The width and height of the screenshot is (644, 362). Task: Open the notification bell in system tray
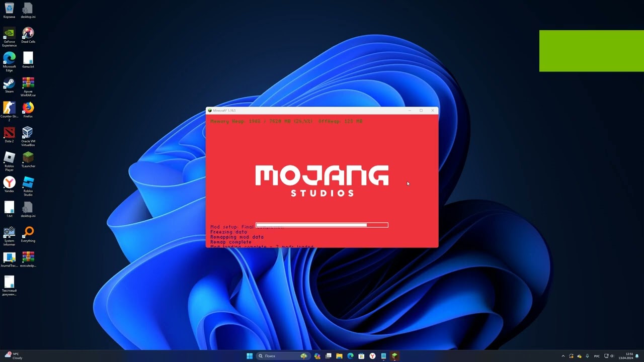click(637, 356)
